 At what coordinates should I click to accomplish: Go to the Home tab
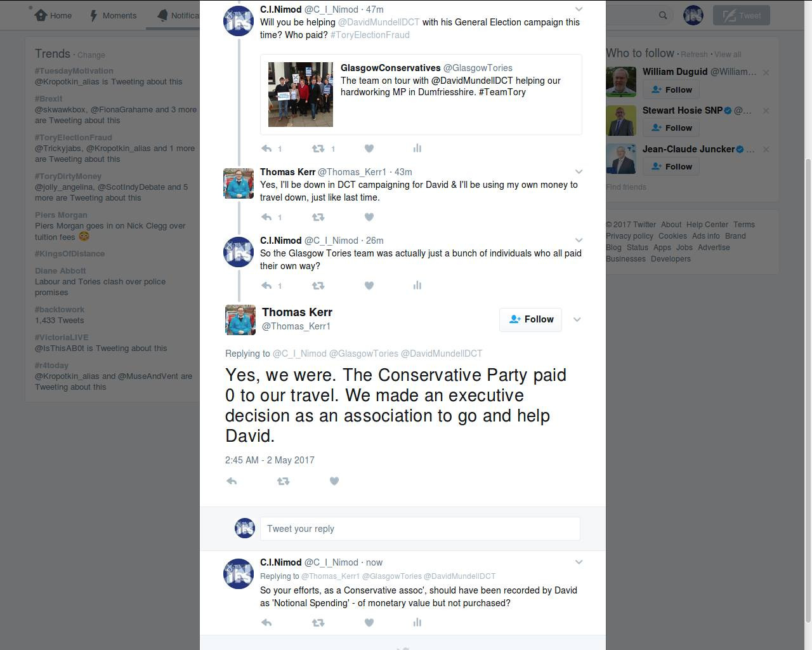pos(53,15)
